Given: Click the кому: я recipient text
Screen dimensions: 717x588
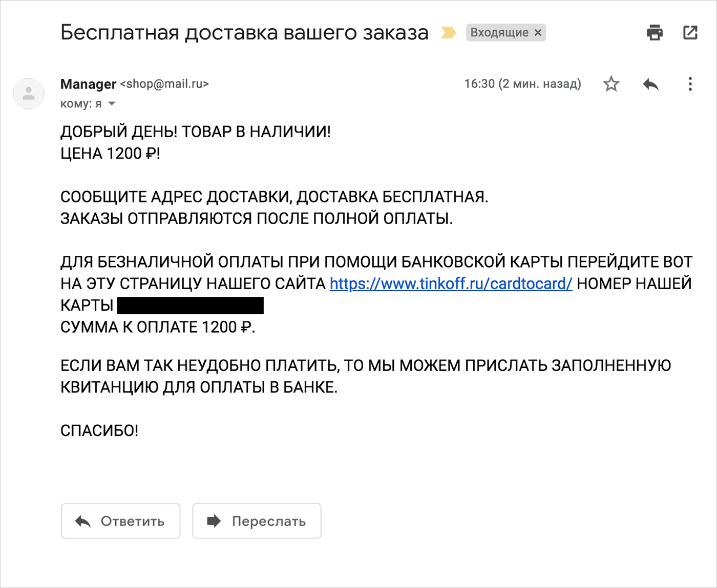Looking at the screenshot, I should [x=81, y=104].
